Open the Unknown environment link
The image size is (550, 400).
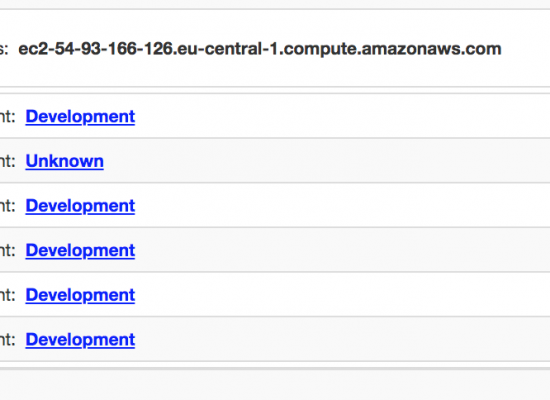click(65, 161)
